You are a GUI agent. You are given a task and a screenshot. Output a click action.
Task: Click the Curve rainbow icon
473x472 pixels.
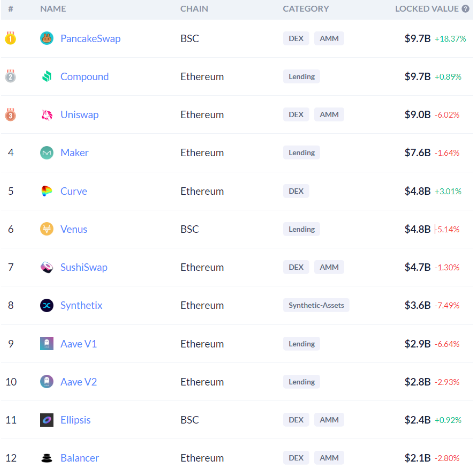point(47,191)
